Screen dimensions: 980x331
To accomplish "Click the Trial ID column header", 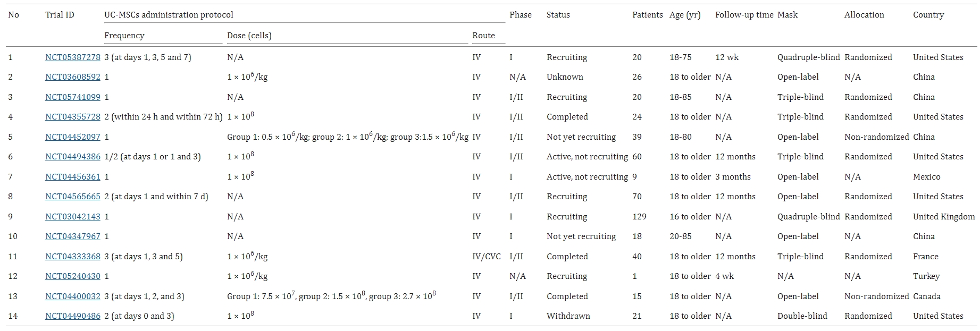I will 60,15.
